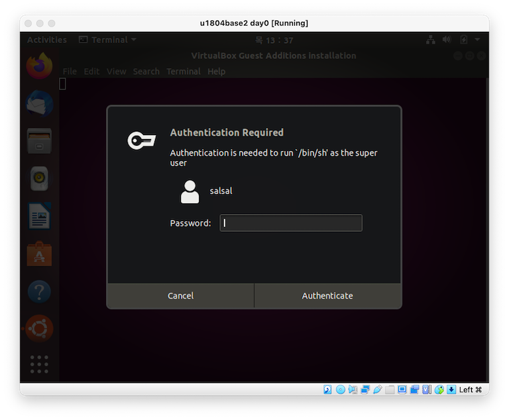509x420 pixels.
Task: Close the VirtualBox VM window
Action: tap(28, 23)
